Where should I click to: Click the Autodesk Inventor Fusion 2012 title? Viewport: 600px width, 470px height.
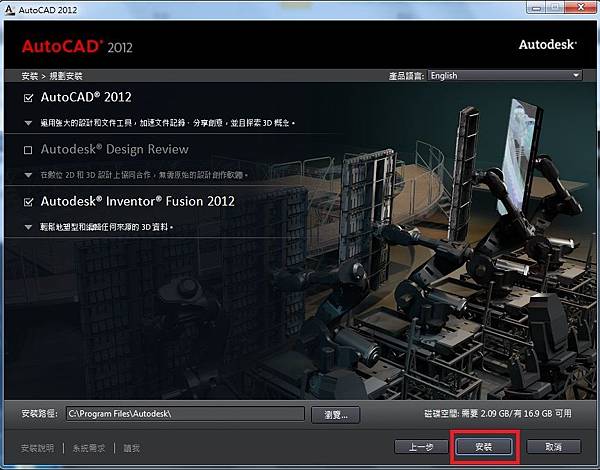tap(138, 201)
